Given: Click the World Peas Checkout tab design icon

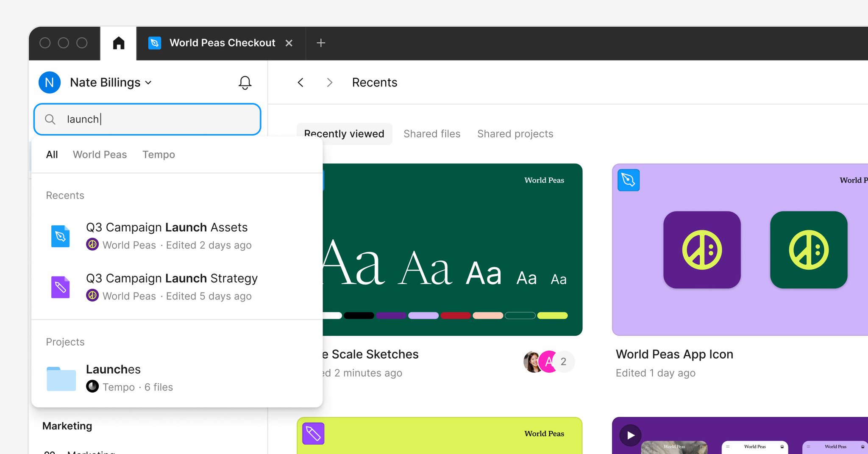Looking at the screenshot, I should pos(155,43).
